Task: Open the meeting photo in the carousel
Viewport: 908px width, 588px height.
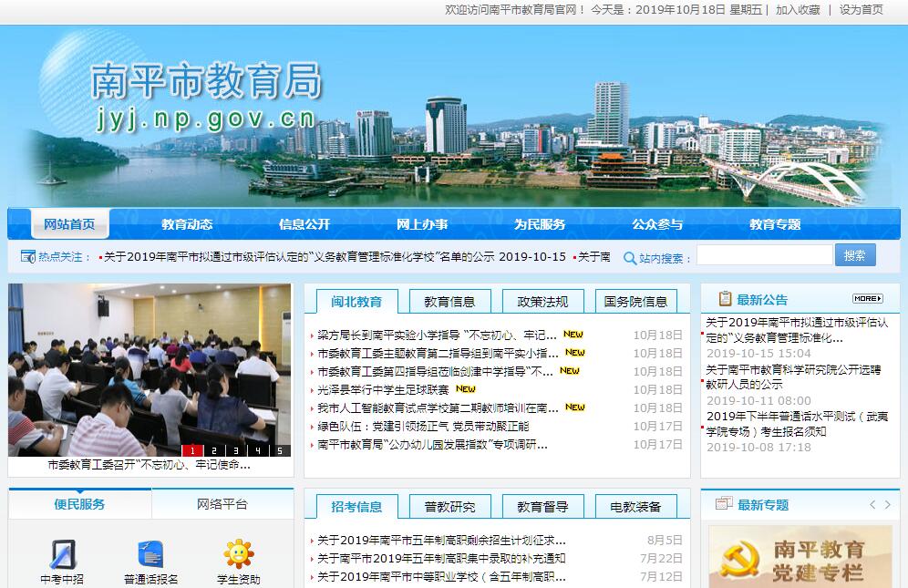Action: [x=150, y=369]
